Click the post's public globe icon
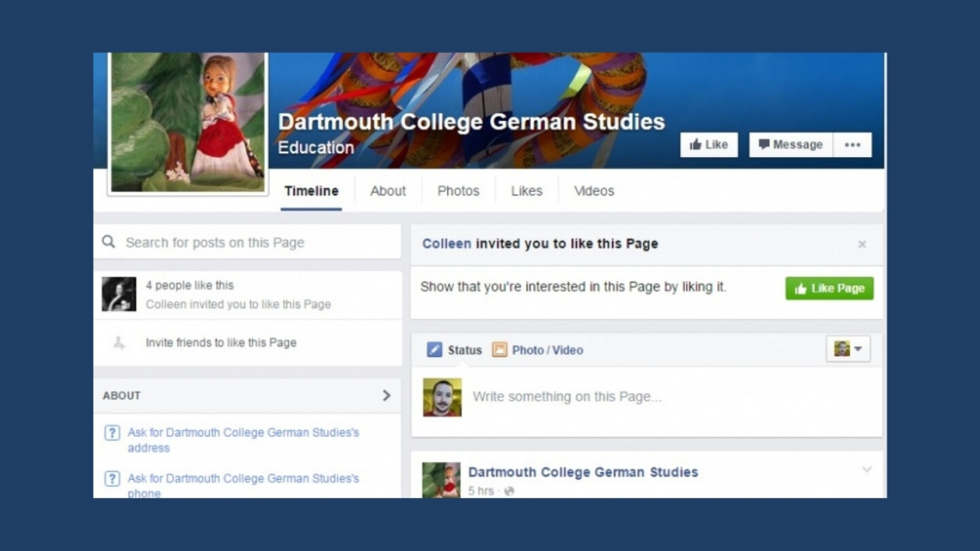980x551 pixels. pyautogui.click(x=509, y=491)
